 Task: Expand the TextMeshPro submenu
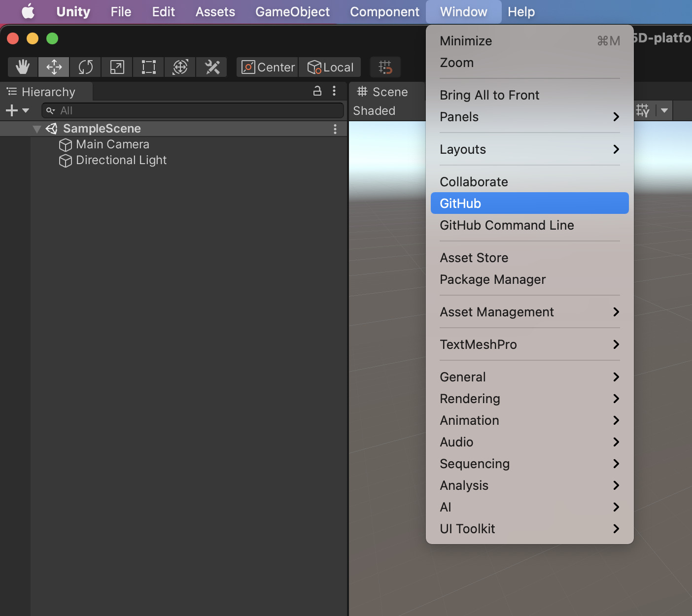pyautogui.click(x=529, y=344)
